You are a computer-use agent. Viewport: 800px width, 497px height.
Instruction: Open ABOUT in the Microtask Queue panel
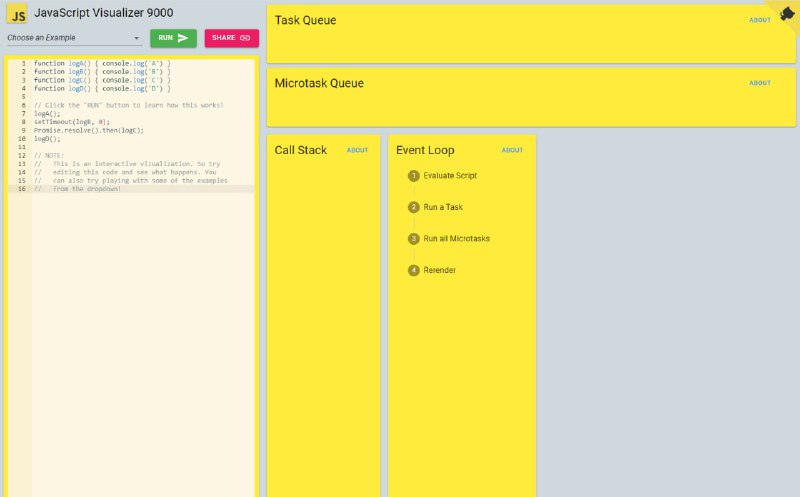[760, 83]
